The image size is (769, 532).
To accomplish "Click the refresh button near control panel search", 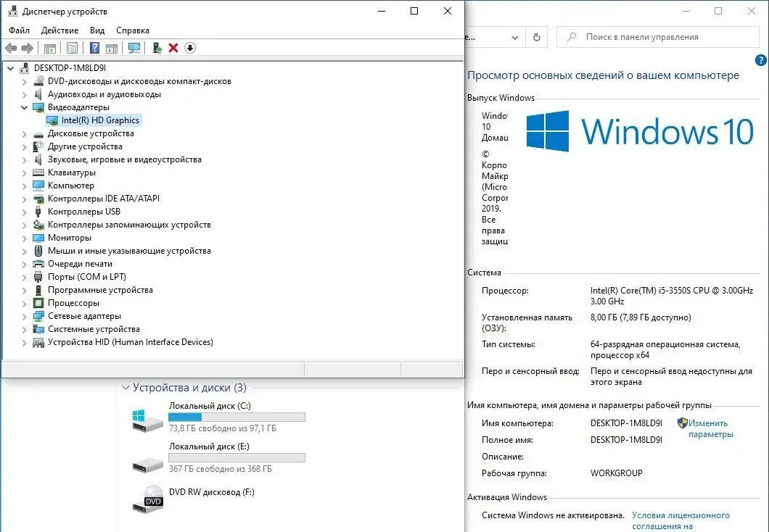I will (536, 37).
